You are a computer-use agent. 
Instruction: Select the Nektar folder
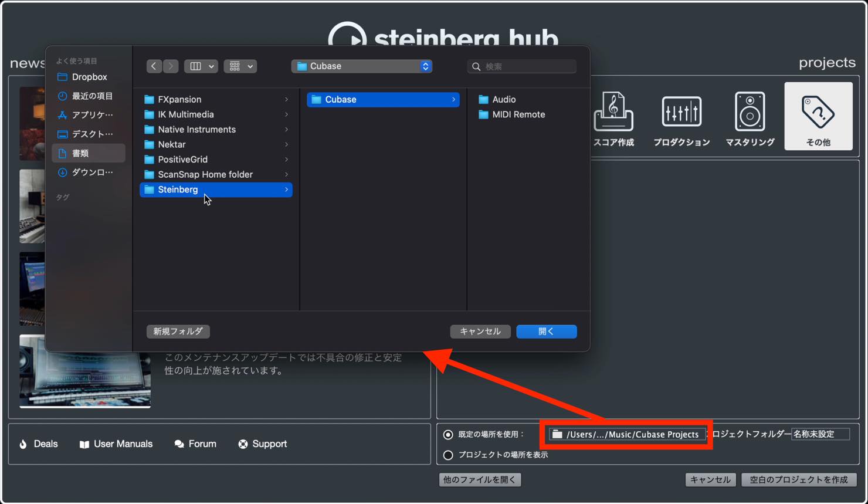pyautogui.click(x=216, y=144)
